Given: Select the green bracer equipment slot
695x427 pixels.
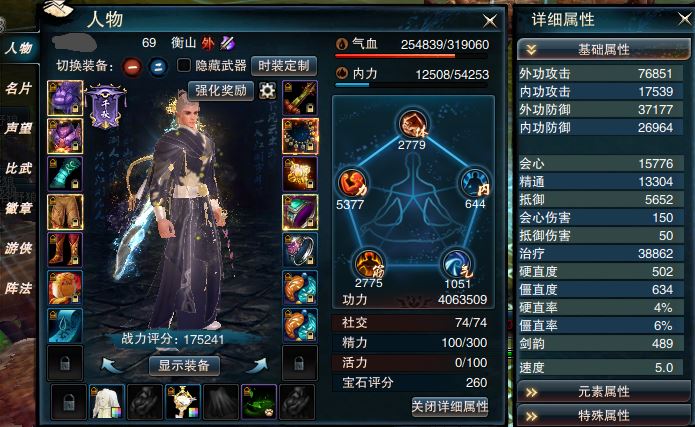Looking at the screenshot, I should (x=65, y=174).
